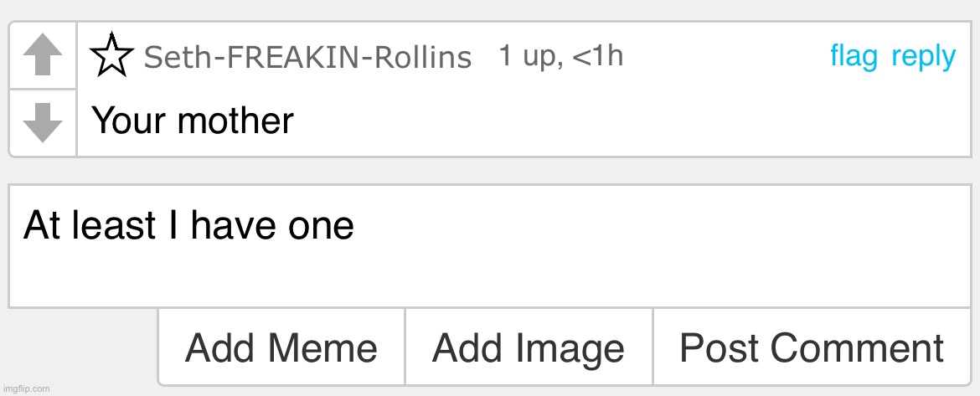The width and height of the screenshot is (980, 396).
Task: Click the star icon beside the username
Action: click(x=111, y=56)
